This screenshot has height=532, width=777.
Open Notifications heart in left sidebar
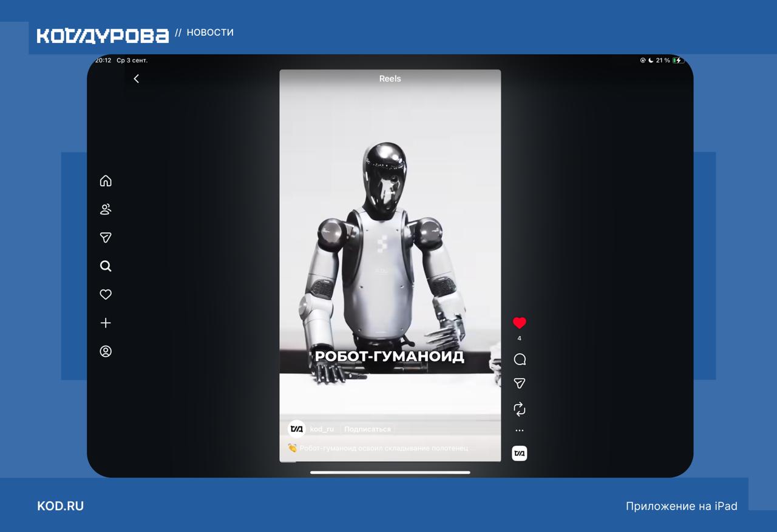(106, 294)
